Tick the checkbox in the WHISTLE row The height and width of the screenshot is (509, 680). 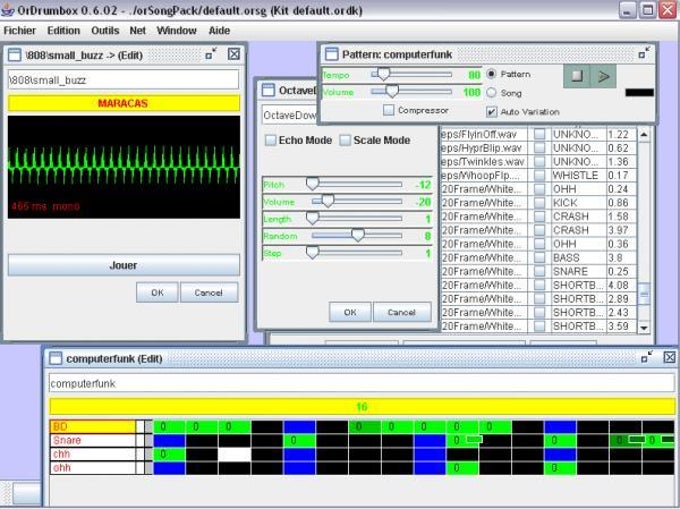[539, 175]
